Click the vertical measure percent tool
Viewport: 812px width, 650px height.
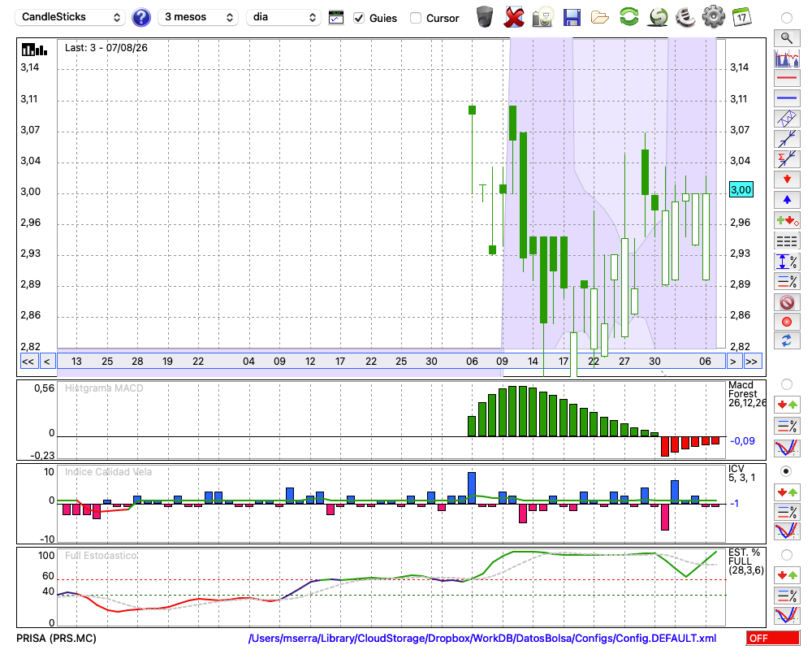(x=787, y=262)
